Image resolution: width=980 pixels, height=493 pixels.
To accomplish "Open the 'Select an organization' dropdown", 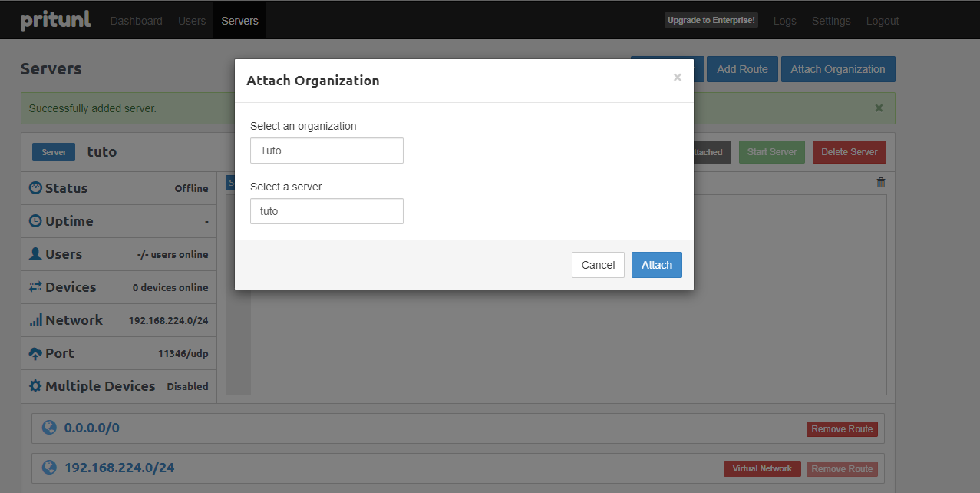I will point(327,151).
